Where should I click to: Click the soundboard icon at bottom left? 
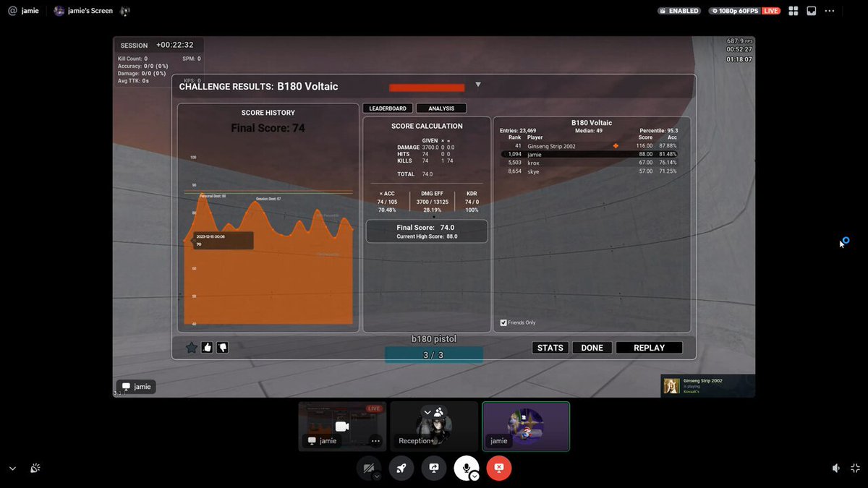(x=35, y=468)
